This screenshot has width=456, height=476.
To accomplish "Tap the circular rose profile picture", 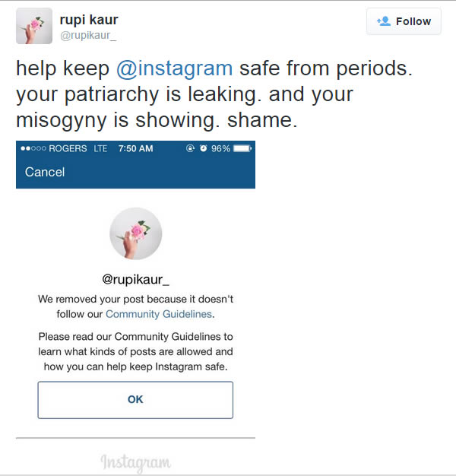I will (135, 233).
